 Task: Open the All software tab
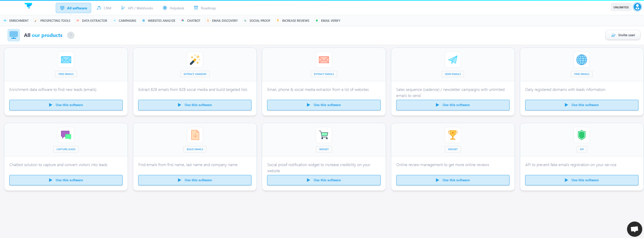point(73,8)
